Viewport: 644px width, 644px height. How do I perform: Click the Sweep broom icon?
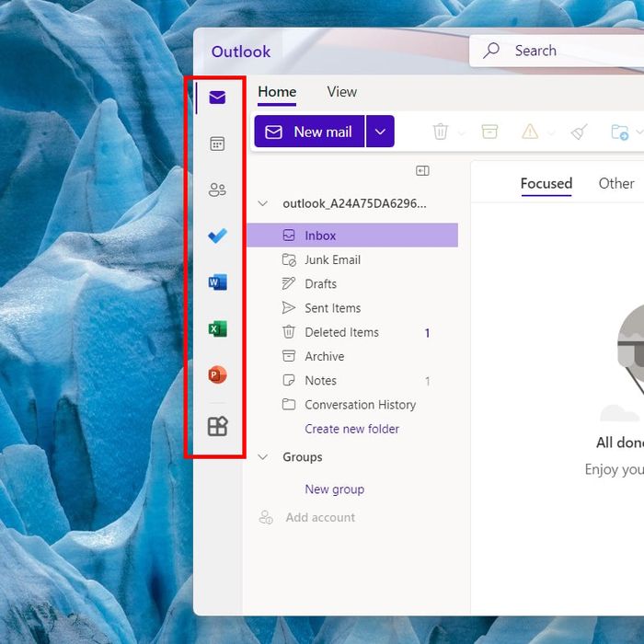(x=579, y=132)
